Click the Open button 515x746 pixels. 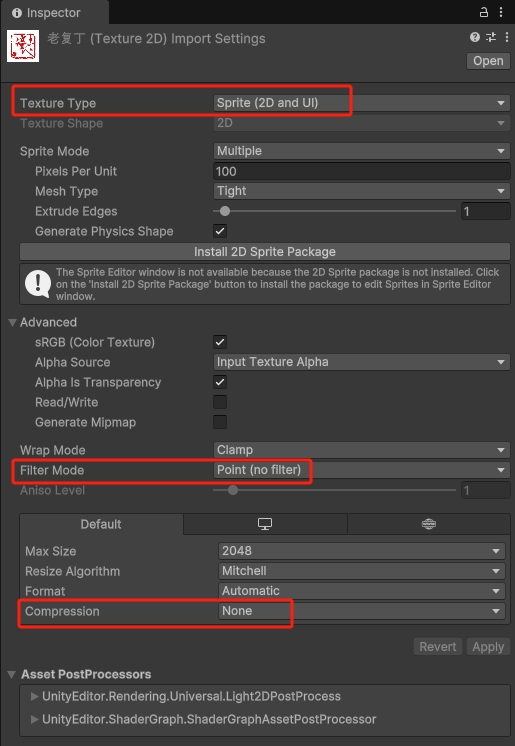(488, 61)
